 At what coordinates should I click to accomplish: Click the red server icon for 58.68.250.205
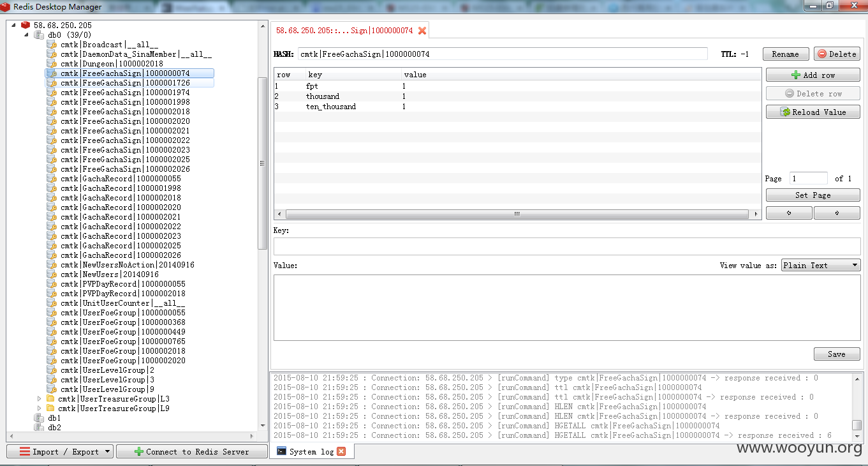[x=26, y=25]
